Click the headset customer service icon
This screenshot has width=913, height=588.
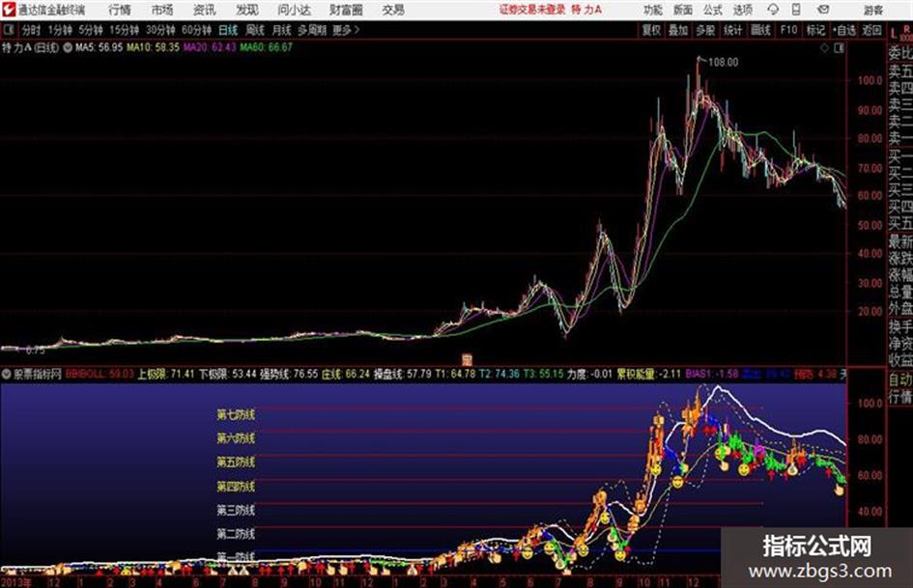(773, 10)
